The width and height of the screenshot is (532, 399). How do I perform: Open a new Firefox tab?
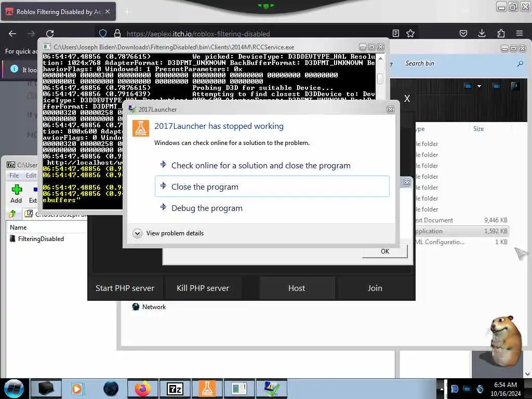pyautogui.click(x=127, y=12)
